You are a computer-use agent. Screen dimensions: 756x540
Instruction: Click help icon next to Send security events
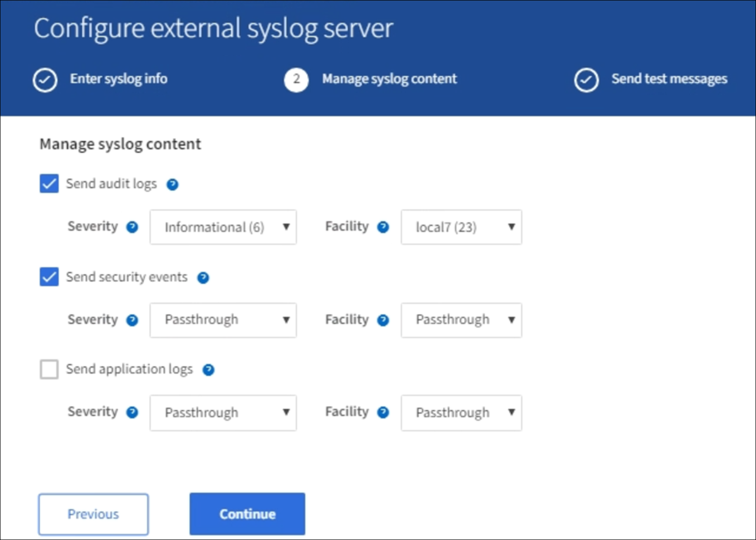pyautogui.click(x=203, y=278)
